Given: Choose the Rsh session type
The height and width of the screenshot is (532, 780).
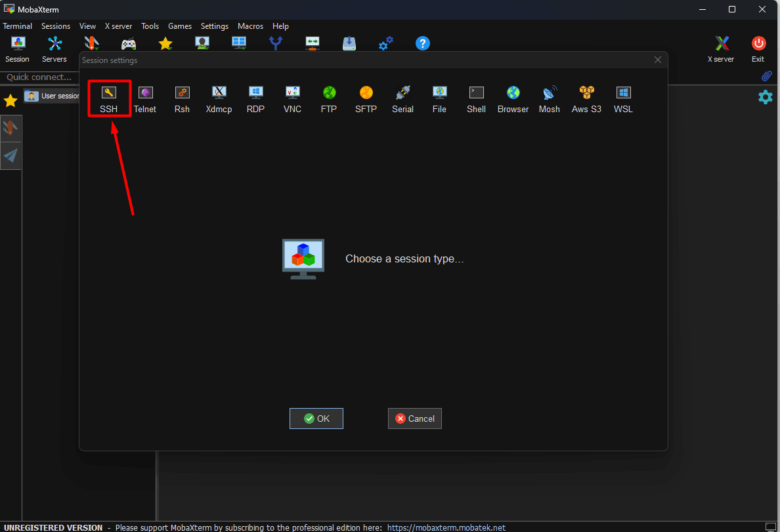Looking at the screenshot, I should pyautogui.click(x=182, y=99).
